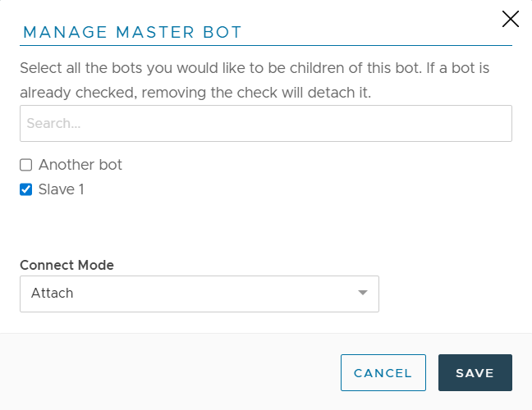
Task: Click the blue underline beneath the dialog title
Action: coord(266,45)
